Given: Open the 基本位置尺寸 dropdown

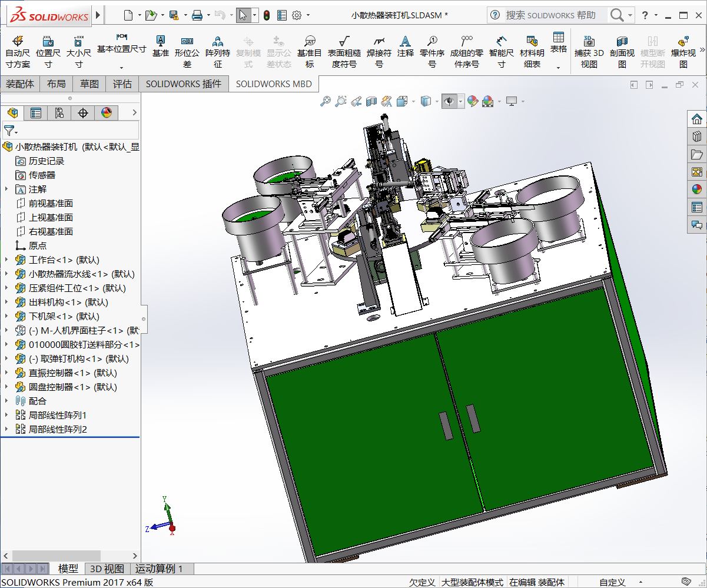Looking at the screenshot, I should click(122, 68).
